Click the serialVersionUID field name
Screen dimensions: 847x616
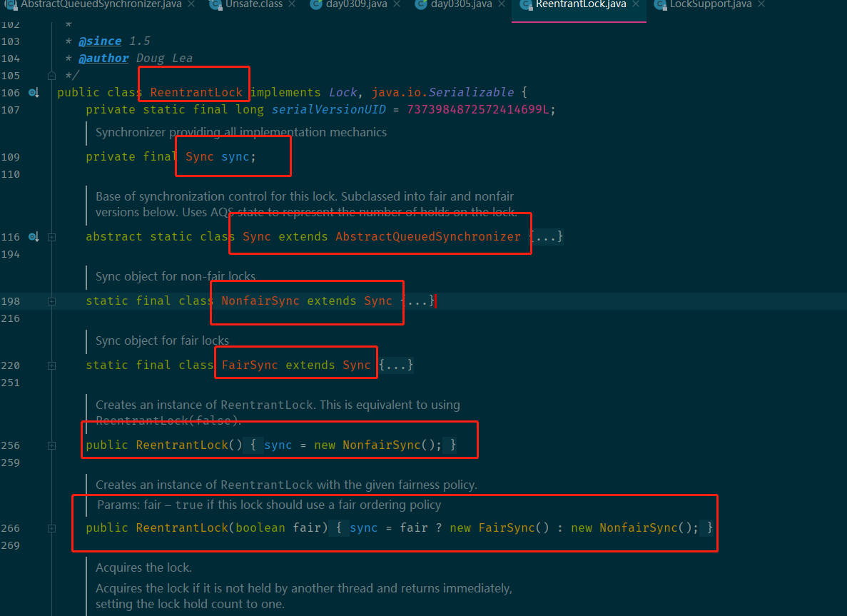(x=329, y=110)
